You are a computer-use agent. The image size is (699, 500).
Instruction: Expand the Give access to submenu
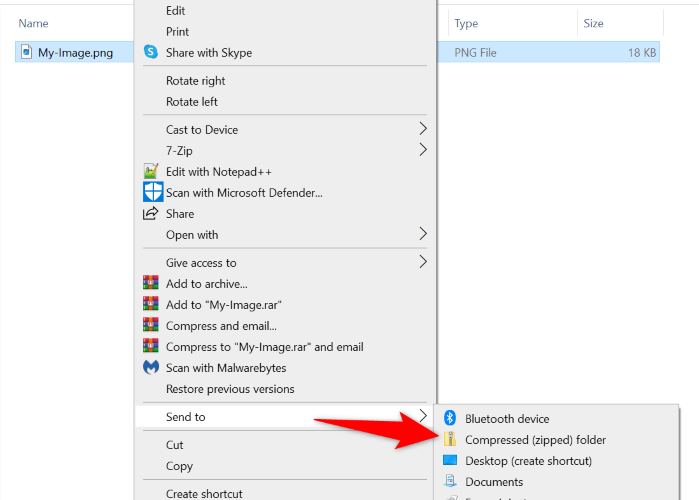423,262
